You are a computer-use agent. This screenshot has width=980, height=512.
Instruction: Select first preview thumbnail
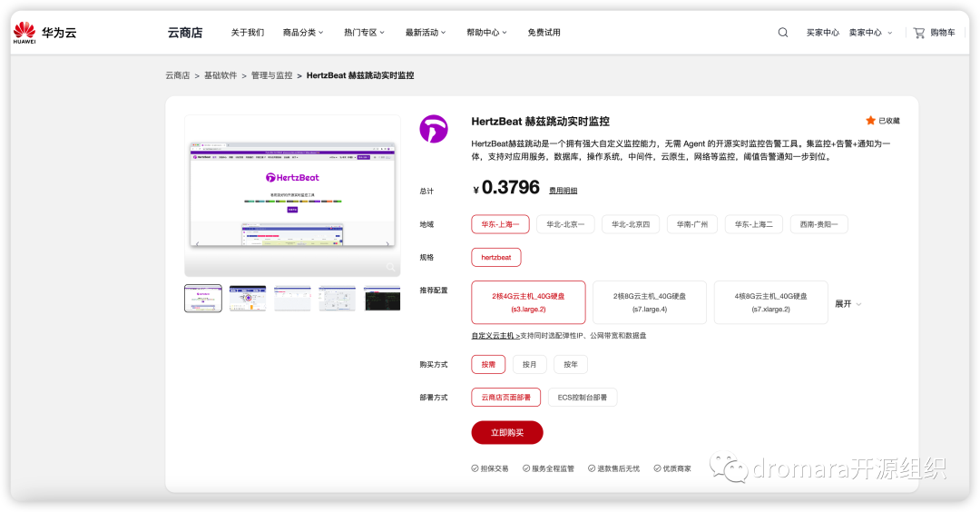coord(203,298)
